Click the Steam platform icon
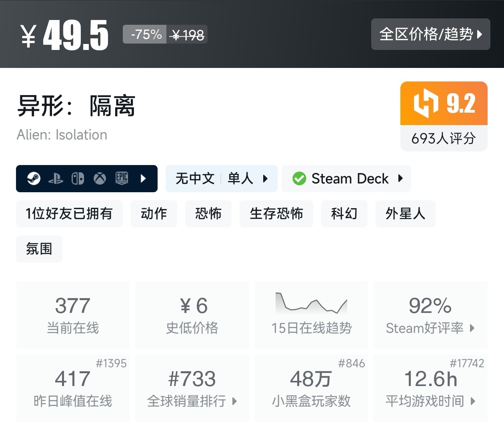Viewport: 504px width, 426px height. tap(34, 178)
